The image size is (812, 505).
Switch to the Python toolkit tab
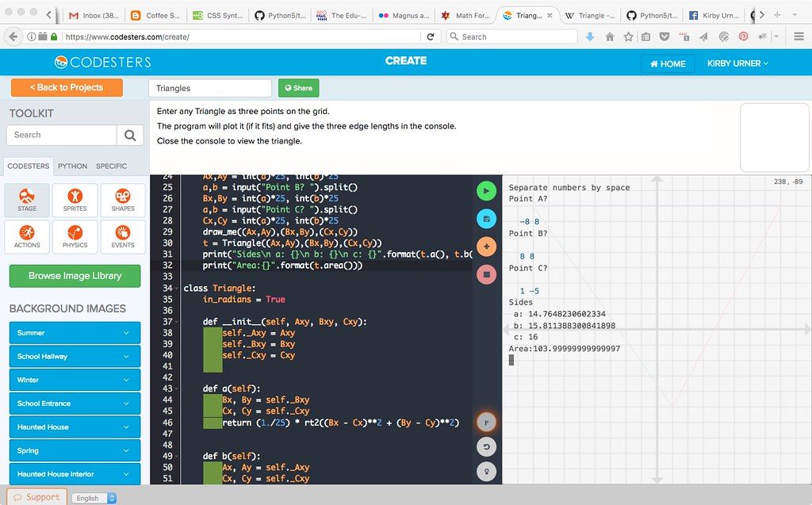tap(72, 166)
